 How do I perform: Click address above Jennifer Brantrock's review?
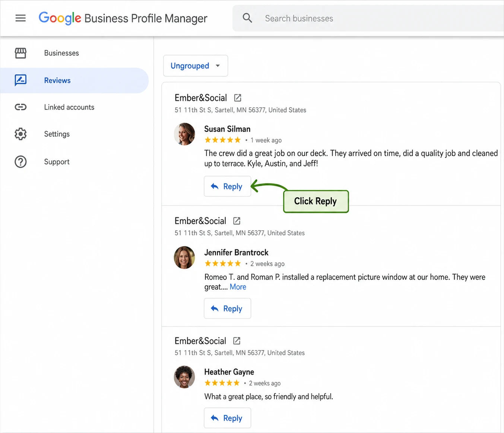240,233
